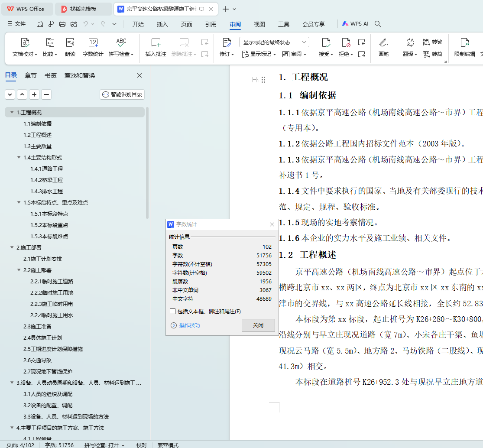Image resolution: width=483 pixels, height=448 pixels.
Task: Open the 文件 menu
Action: (x=17, y=24)
